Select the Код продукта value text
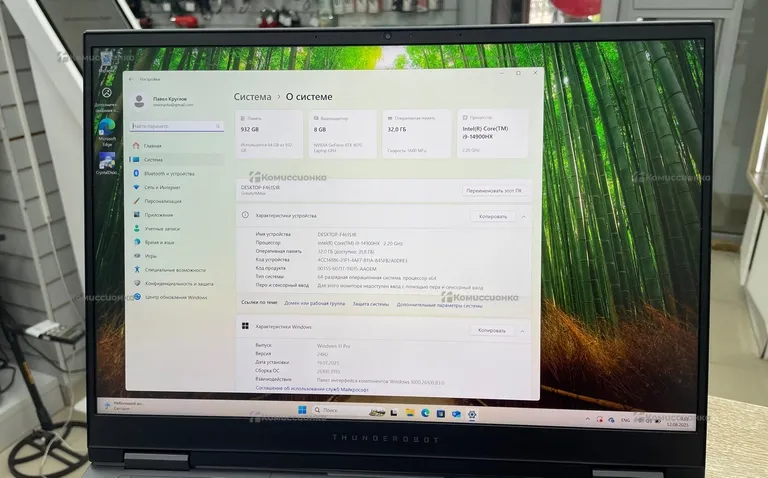This screenshot has width=768, height=478. coord(347,269)
